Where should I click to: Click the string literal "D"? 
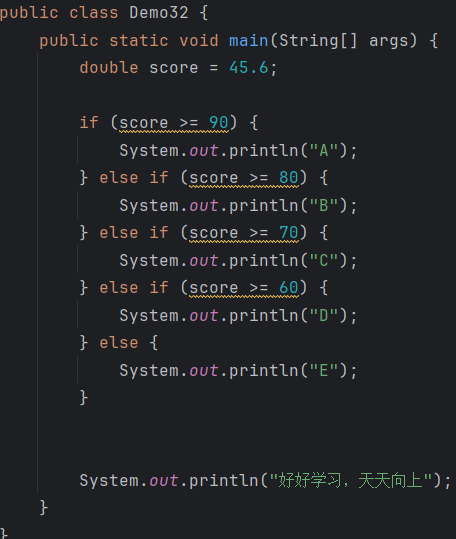pos(324,316)
